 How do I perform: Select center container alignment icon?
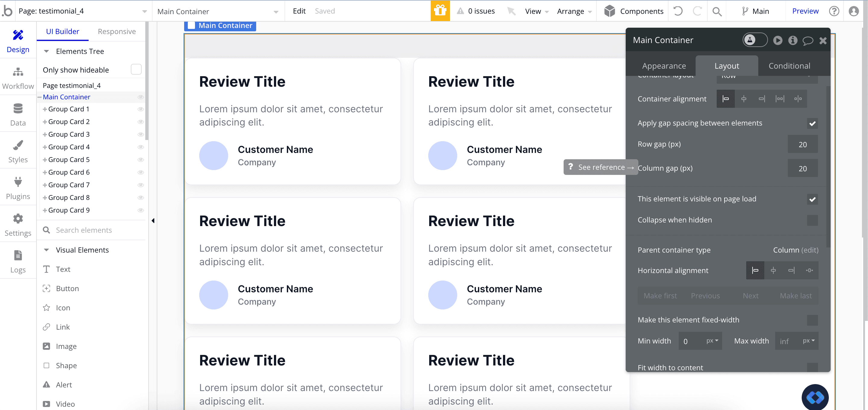[744, 99]
